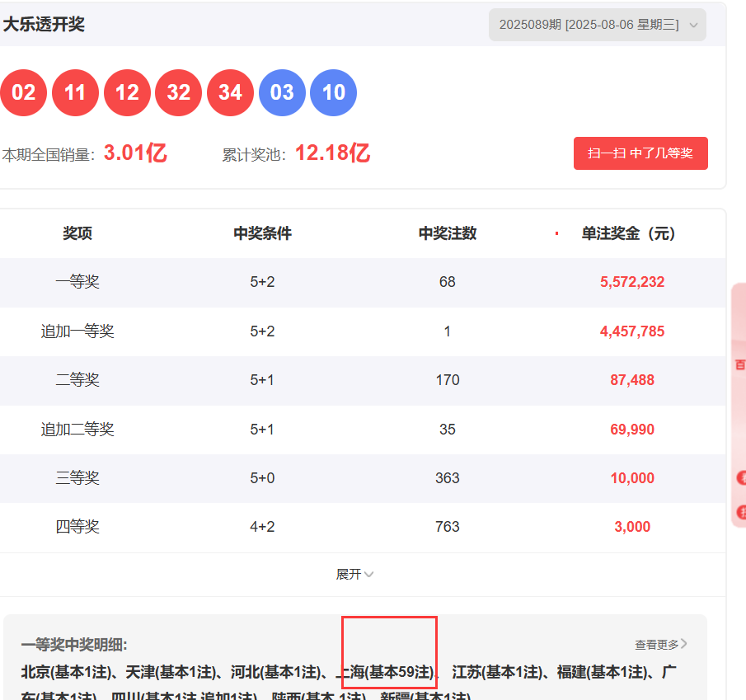Click the blue ball number 10
Viewport: 746px width, 700px height.
coord(334,92)
